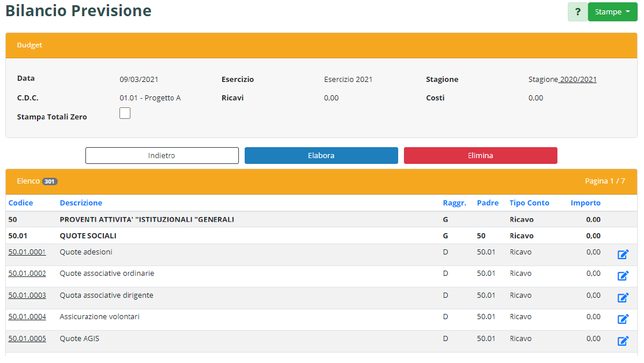Sort by the Padre column header
This screenshot has height=363, width=644.
[488, 203]
